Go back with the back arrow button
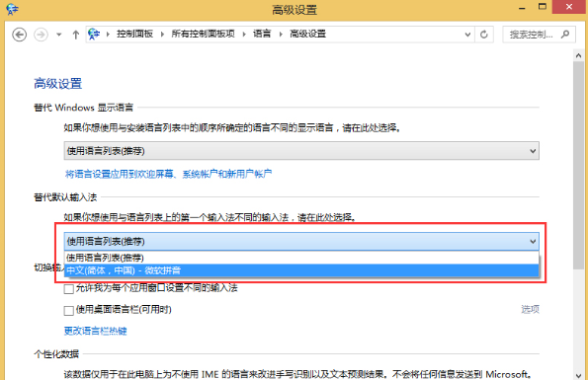Viewport: 588px width, 380px height. click(19, 35)
